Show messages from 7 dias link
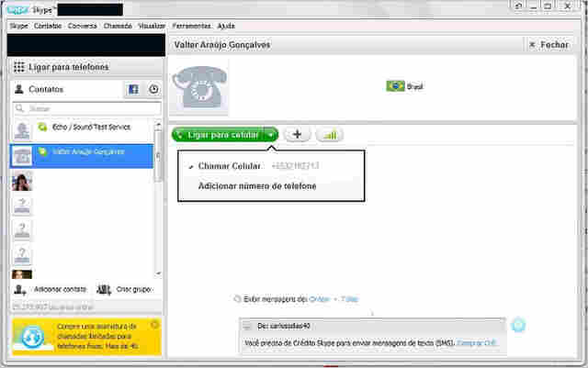 tap(349, 299)
